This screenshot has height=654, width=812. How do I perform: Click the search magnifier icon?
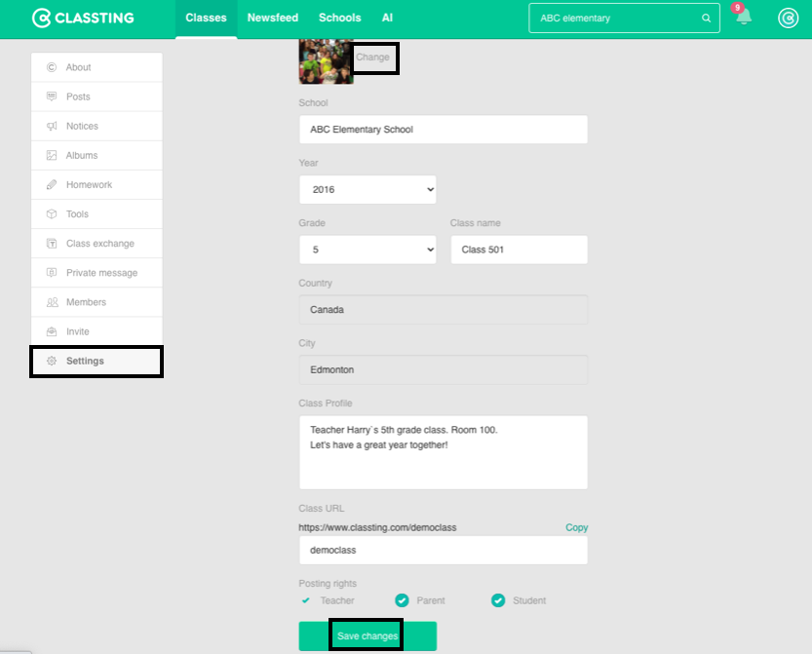click(706, 19)
